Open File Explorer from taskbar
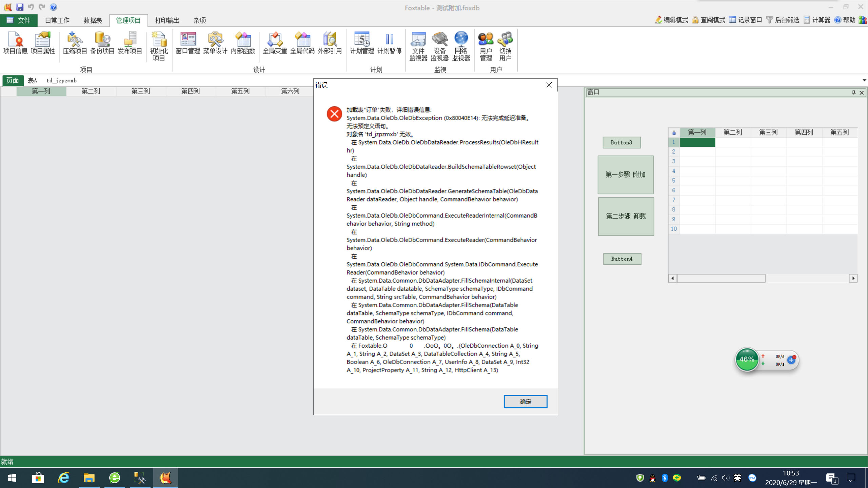Image resolution: width=868 pixels, height=488 pixels. [89, 478]
